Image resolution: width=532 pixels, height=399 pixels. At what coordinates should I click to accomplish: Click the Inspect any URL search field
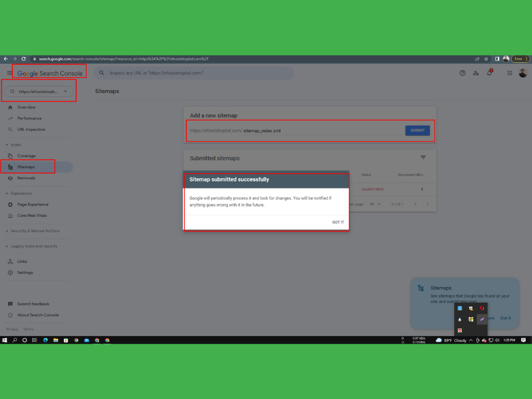[x=194, y=73]
